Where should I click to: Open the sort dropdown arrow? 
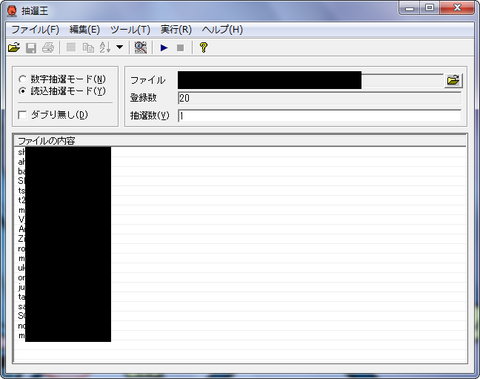coord(119,47)
